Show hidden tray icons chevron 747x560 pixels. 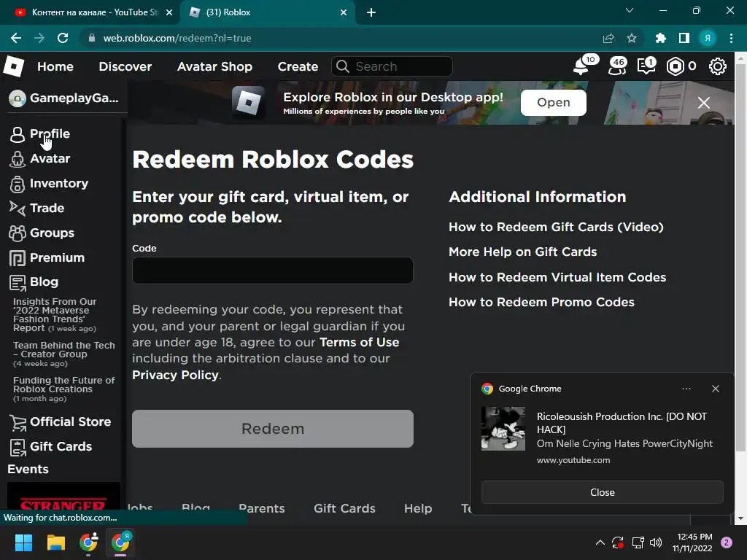click(600, 542)
